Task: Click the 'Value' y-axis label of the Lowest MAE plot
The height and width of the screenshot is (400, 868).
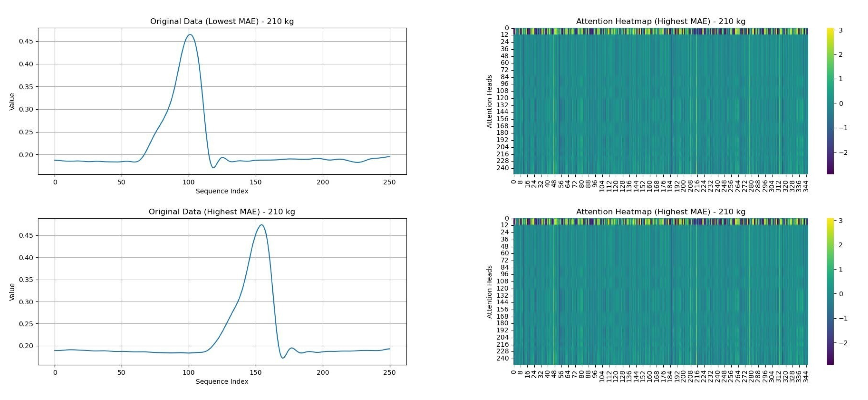Action: click(x=12, y=102)
